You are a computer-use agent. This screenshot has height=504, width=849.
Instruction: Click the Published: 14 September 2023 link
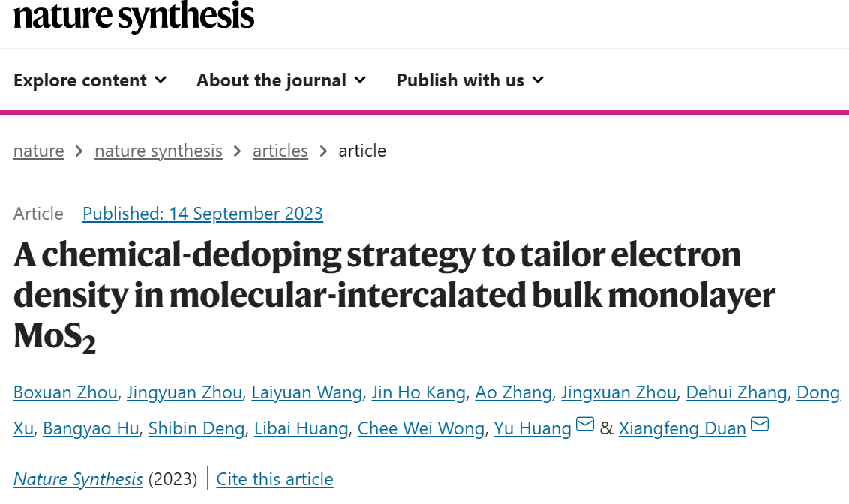click(x=202, y=214)
